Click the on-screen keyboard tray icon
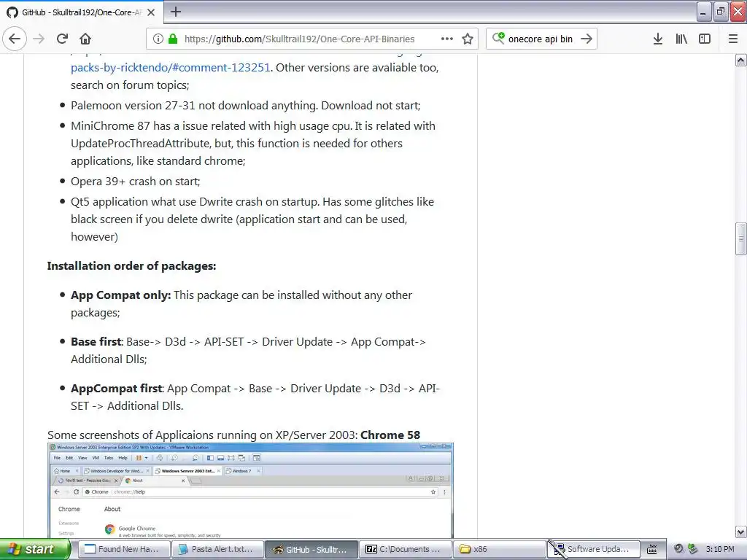Image resolution: width=747 pixels, height=560 pixels. click(x=651, y=550)
